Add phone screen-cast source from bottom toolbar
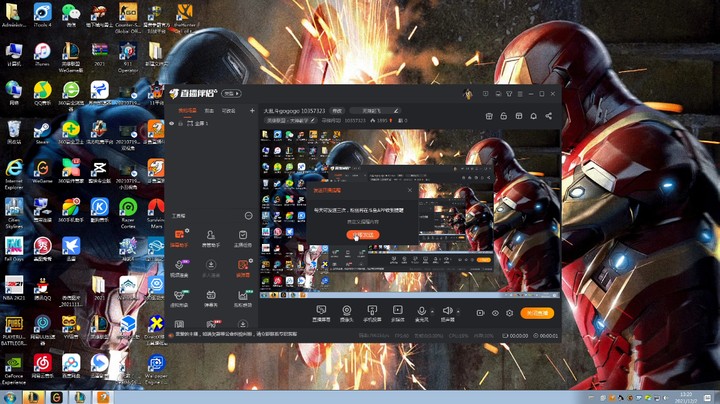This screenshot has width=720, height=404. pyautogui.click(x=372, y=314)
